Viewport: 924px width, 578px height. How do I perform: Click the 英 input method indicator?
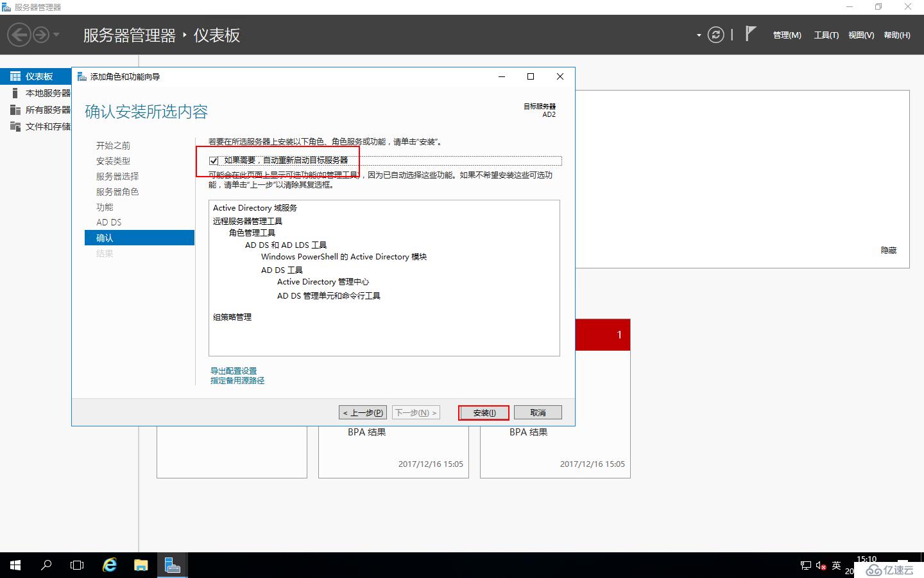[836, 566]
